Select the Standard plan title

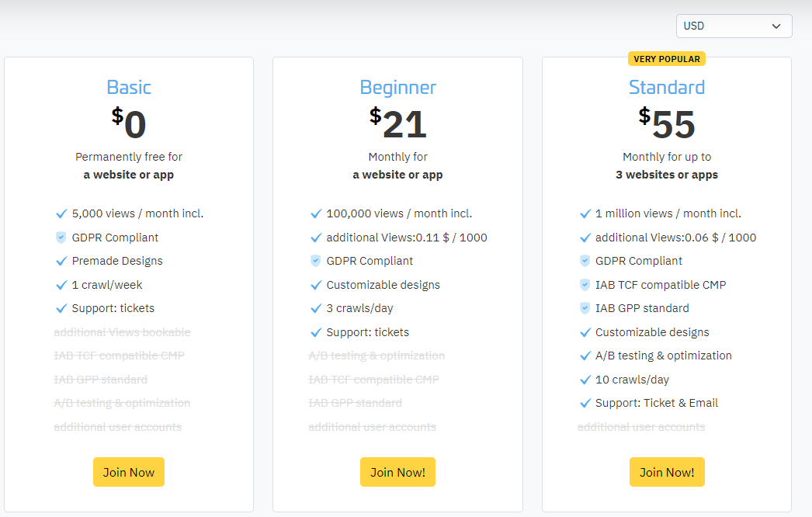(666, 87)
